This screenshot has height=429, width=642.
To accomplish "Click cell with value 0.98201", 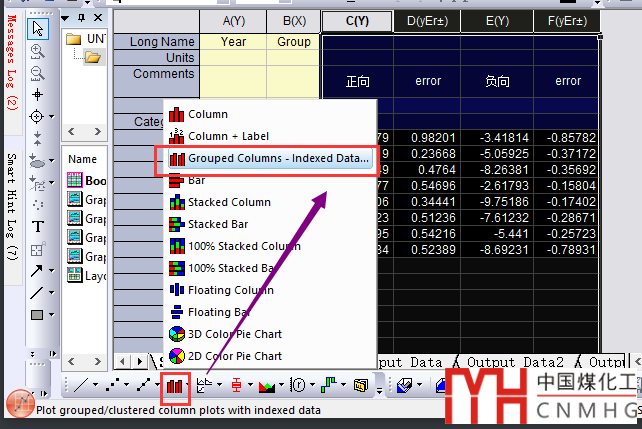I will click(427, 138).
